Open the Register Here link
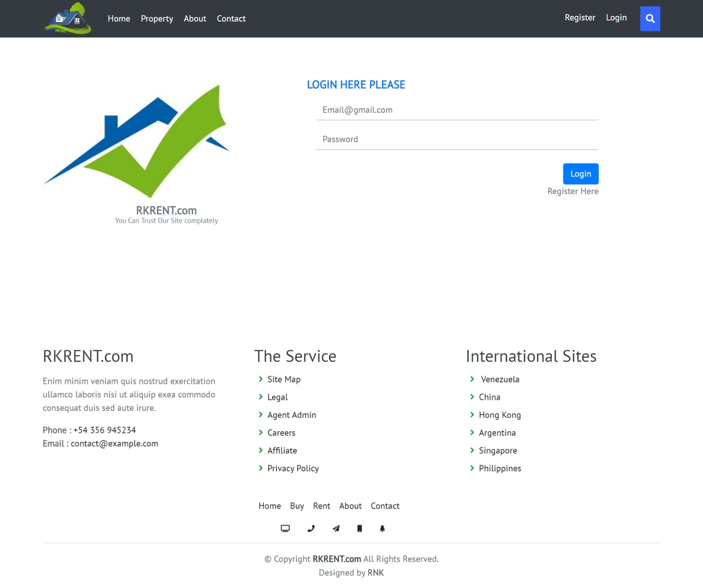This screenshot has width=703, height=588. tap(572, 191)
